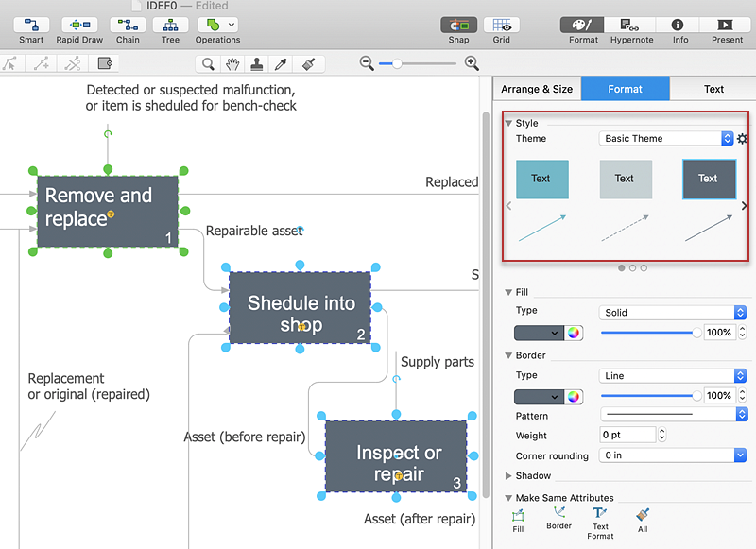Image resolution: width=756 pixels, height=549 pixels.
Task: Select the format painter brush tool
Action: pos(309,63)
